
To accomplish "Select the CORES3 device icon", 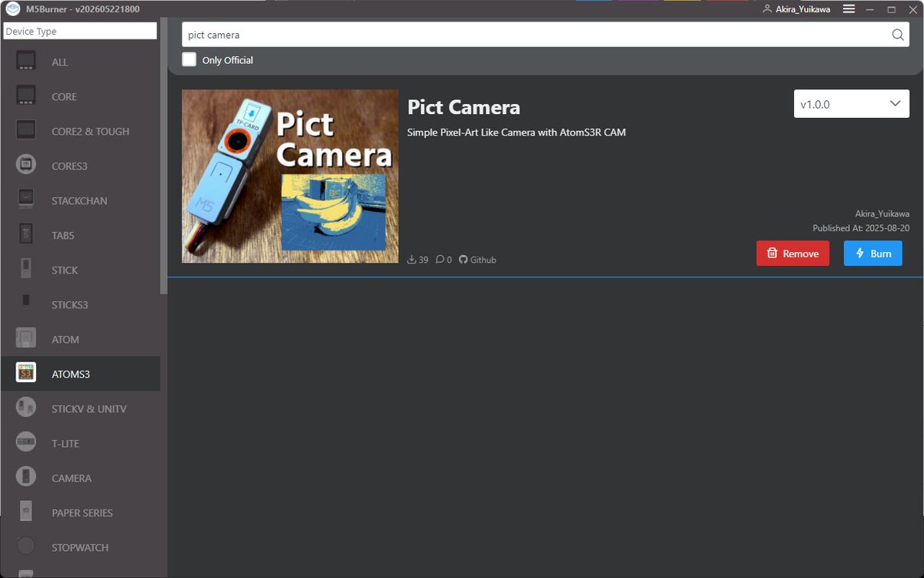I will pos(26,166).
